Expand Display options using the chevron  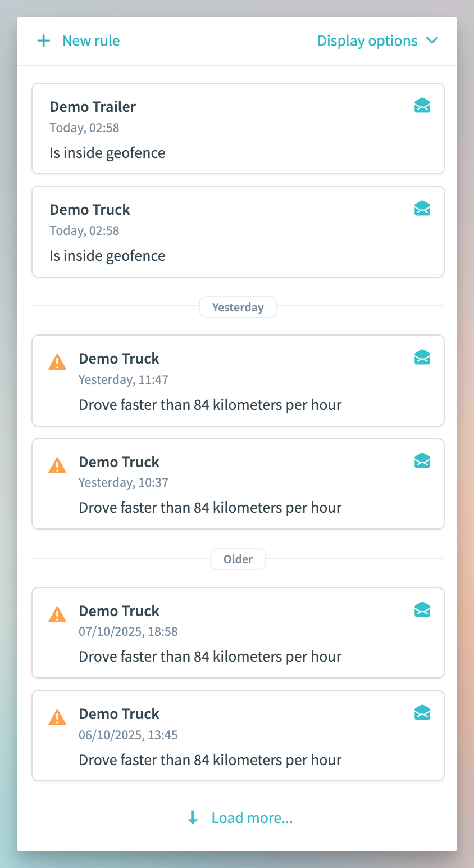click(x=432, y=40)
